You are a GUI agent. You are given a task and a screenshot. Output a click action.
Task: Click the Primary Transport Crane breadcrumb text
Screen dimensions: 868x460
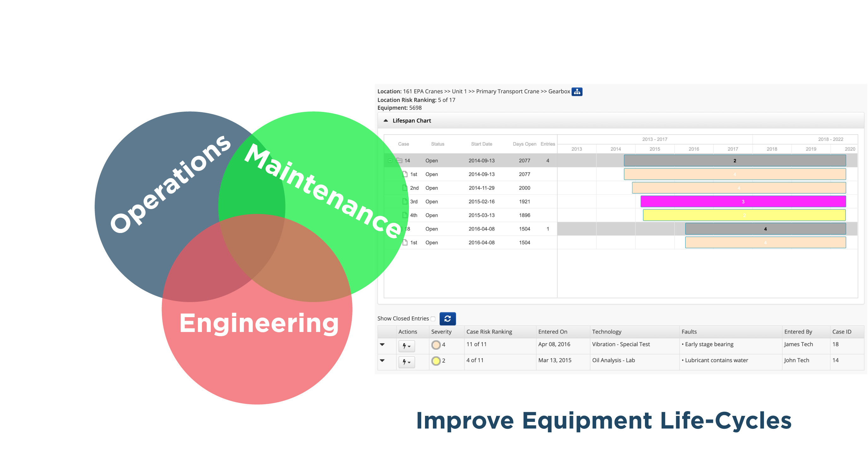pos(507,92)
